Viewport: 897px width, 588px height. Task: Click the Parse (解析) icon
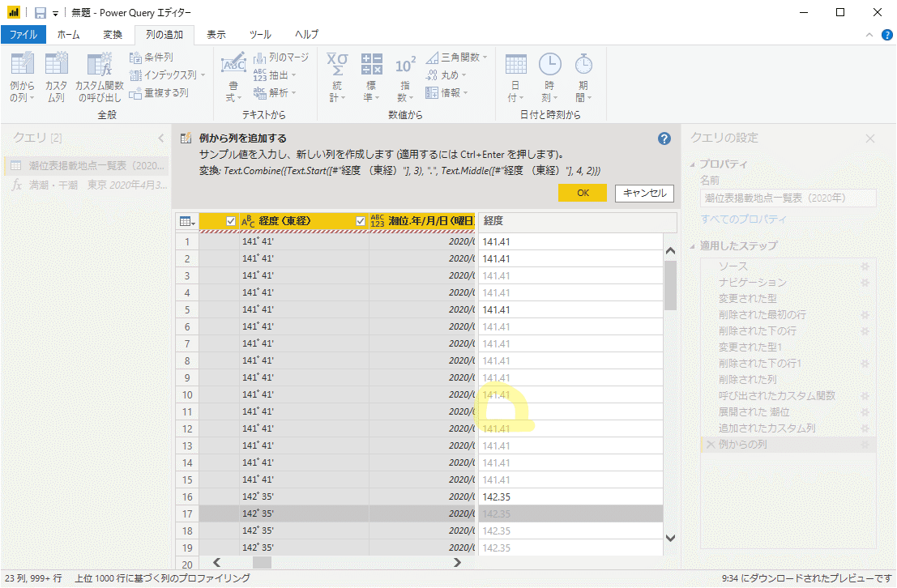pyautogui.click(x=260, y=92)
